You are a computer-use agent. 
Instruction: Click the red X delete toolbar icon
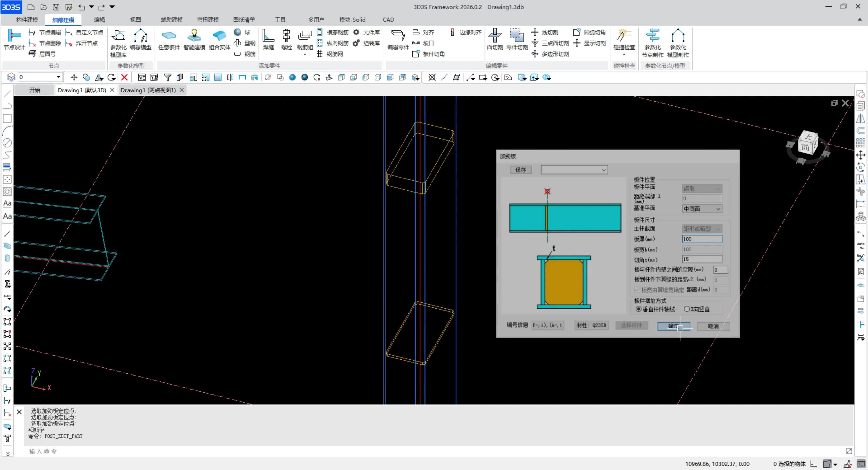124,77
